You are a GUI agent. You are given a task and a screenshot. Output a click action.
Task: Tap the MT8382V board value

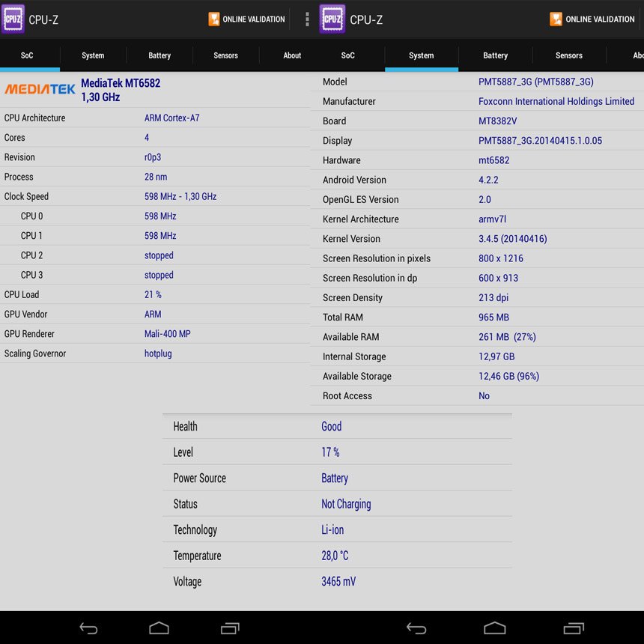pos(497,121)
